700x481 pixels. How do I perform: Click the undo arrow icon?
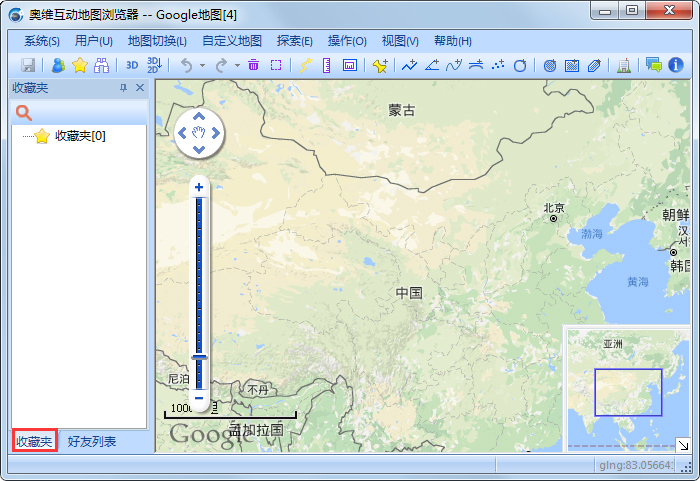coord(187,65)
